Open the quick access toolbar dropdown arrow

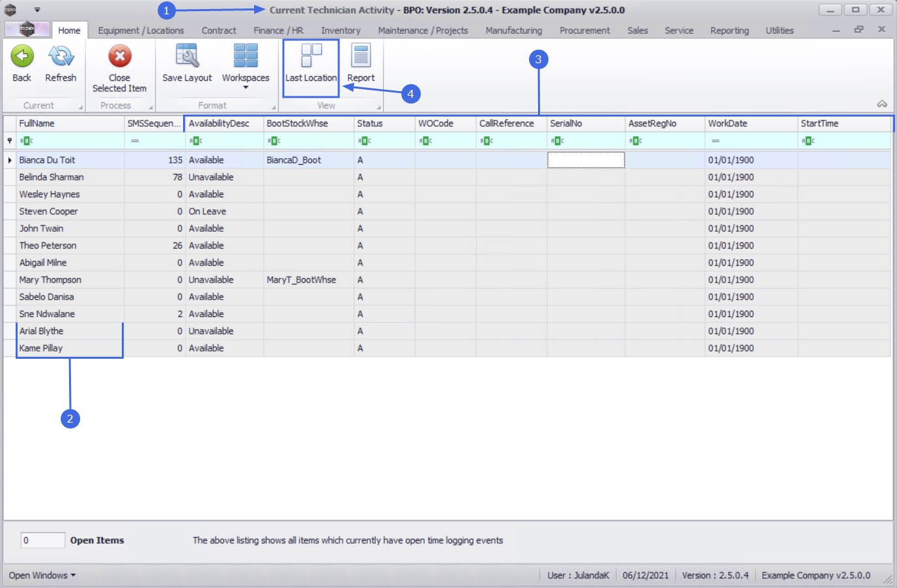(37, 10)
